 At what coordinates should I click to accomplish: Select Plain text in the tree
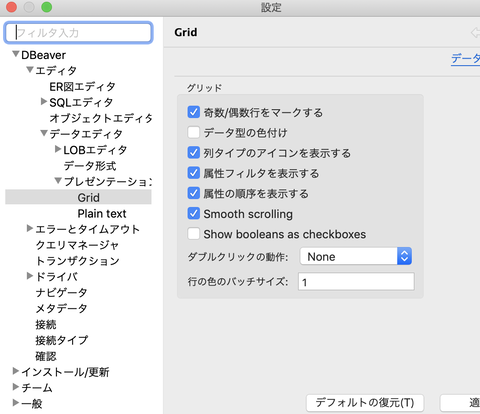(102, 213)
